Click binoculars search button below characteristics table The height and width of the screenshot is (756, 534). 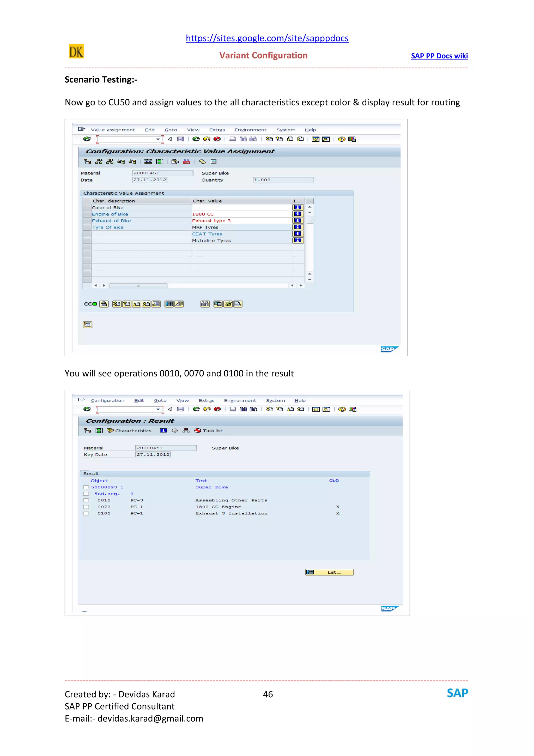205,304
